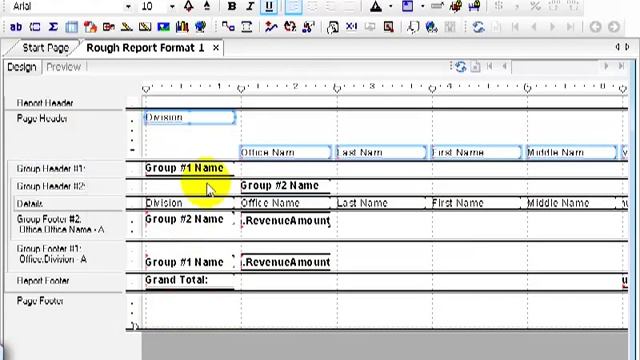Select the Insert Line tool
This screenshot has width=640, height=360.
click(127, 27)
